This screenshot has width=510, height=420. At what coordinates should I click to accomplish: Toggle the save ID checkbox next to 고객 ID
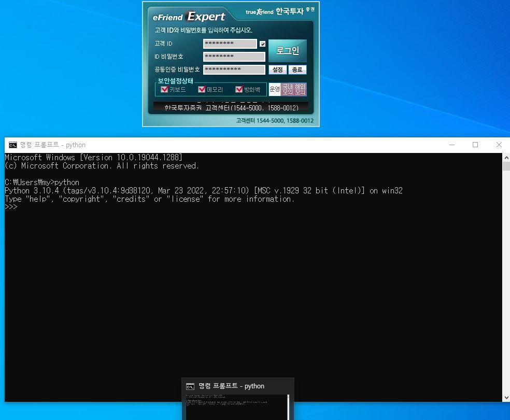click(262, 44)
